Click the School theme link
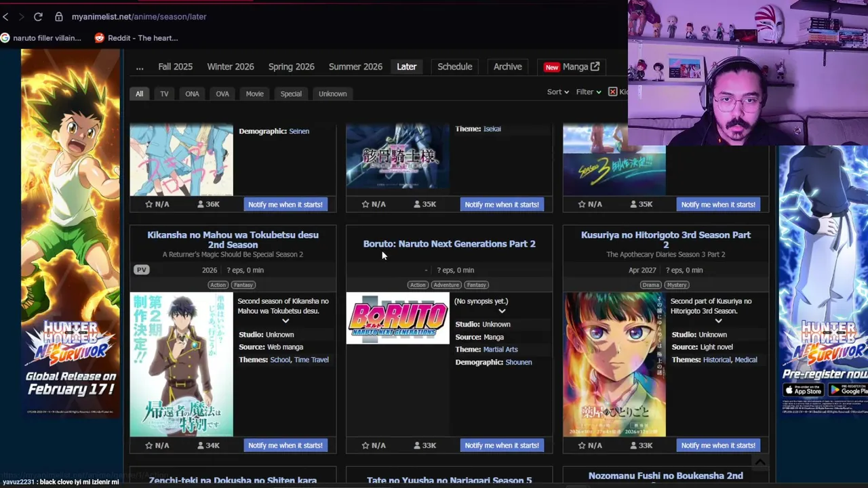Viewport: 868px width, 488px height. pos(280,360)
